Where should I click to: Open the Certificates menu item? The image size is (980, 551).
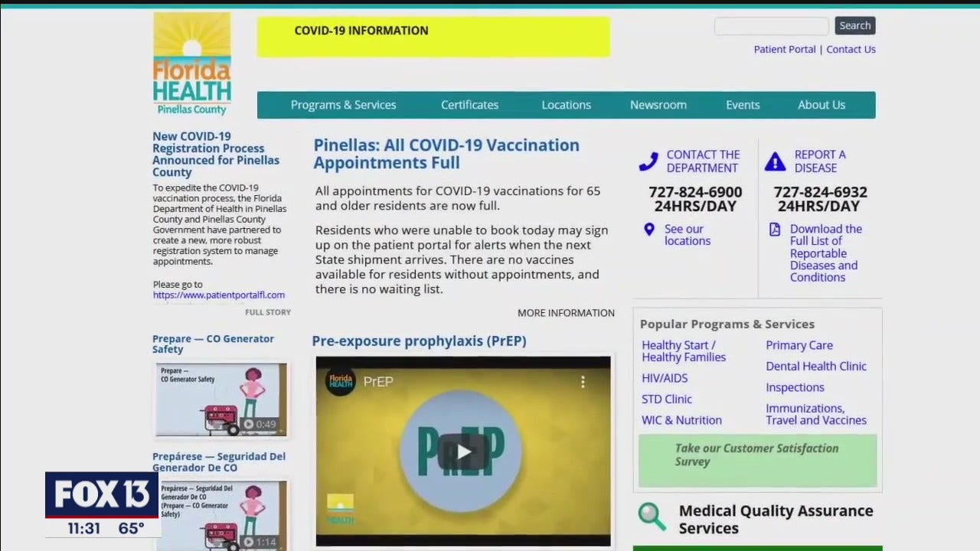click(469, 105)
